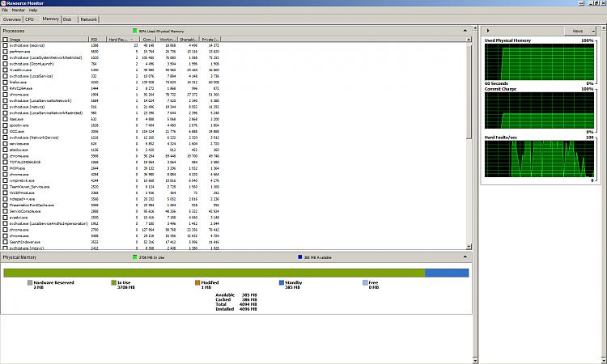Click the main pane scroll down arrow
607x364 pixels.
click(x=475, y=361)
